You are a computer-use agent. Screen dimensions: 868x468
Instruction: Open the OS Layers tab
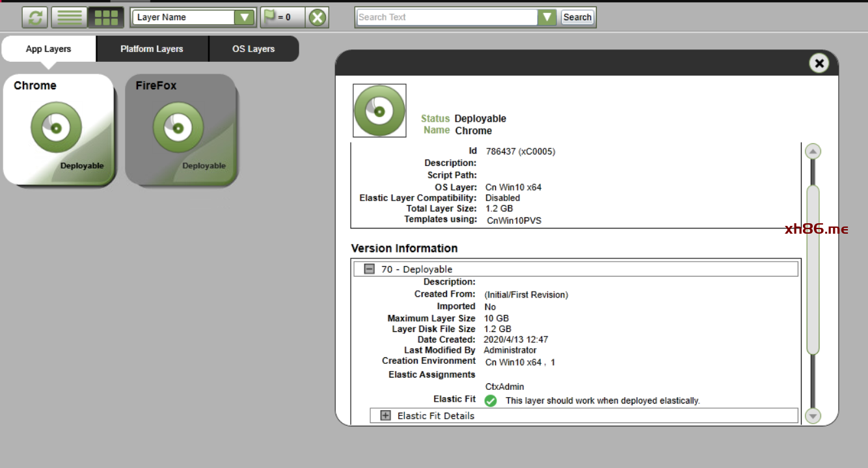tap(253, 49)
